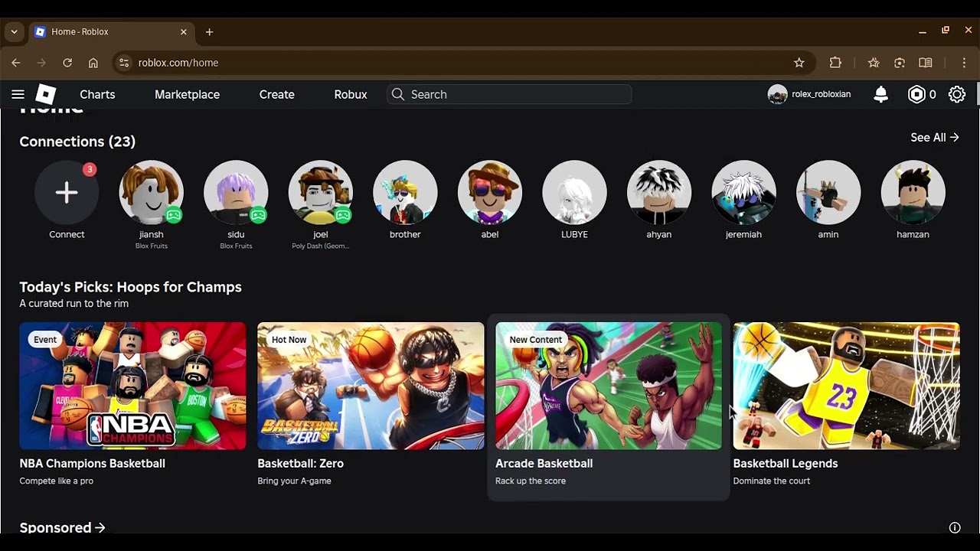The height and width of the screenshot is (551, 980).
Task: Open notifications bell icon
Action: point(880,94)
